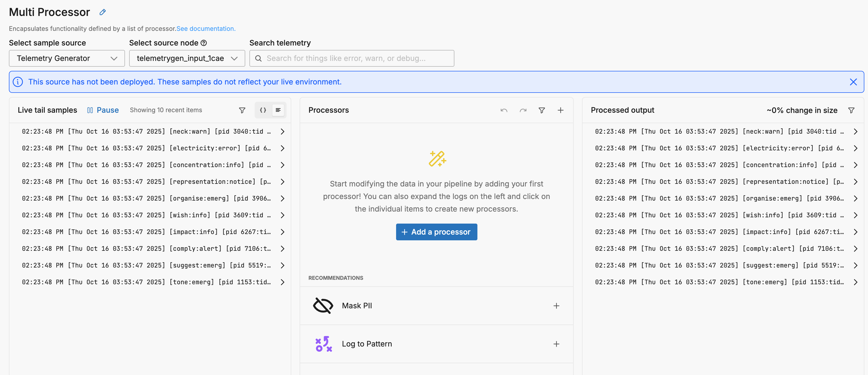This screenshot has width=868, height=375.
Task: Click the Add a processor button
Action: pyautogui.click(x=436, y=232)
